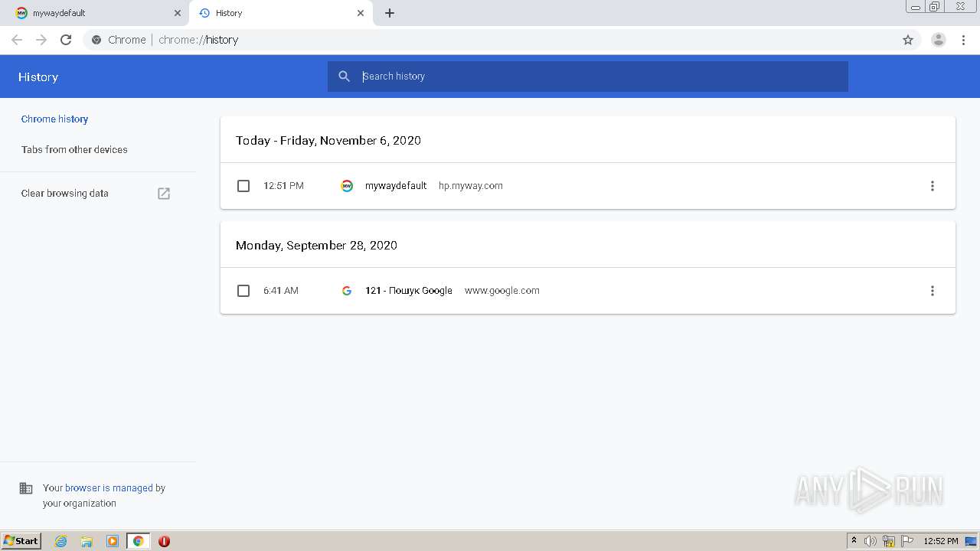The height and width of the screenshot is (551, 980).
Task: Open the 'browser is managed' link
Action: pos(109,488)
